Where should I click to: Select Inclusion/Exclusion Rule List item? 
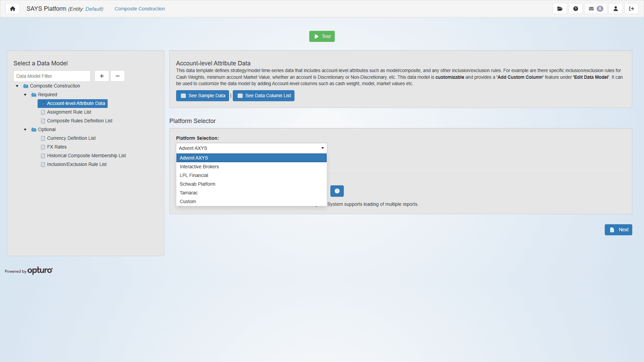tap(77, 164)
